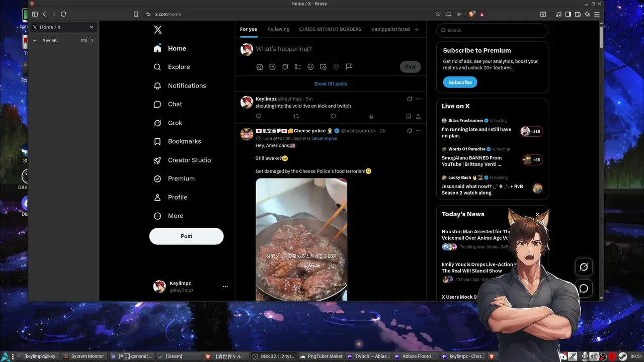Go back in Brave browser
This screenshot has height=362, width=644.
(x=44, y=14)
